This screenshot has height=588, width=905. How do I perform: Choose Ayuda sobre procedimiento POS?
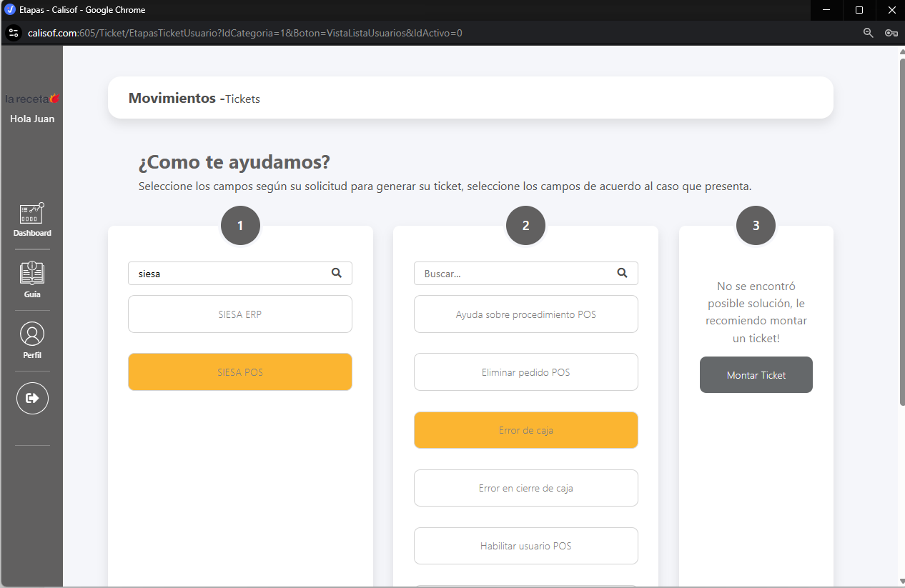(526, 314)
